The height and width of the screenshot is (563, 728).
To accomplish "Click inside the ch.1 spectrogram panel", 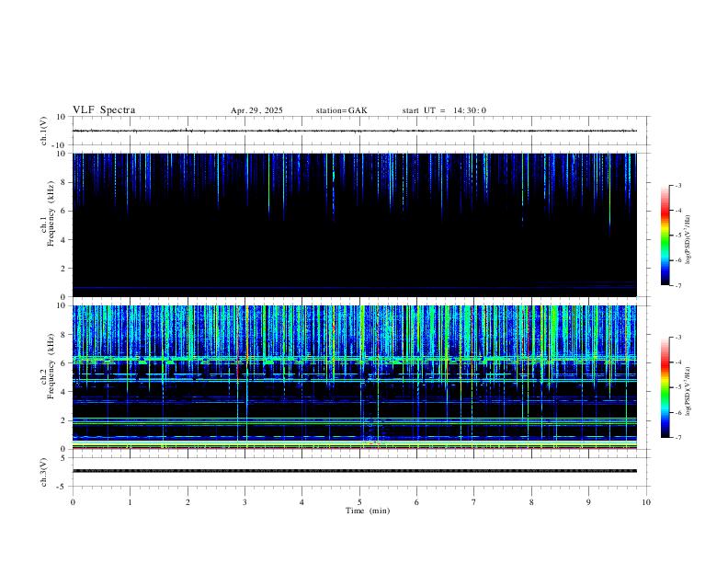I will (x=355, y=224).
